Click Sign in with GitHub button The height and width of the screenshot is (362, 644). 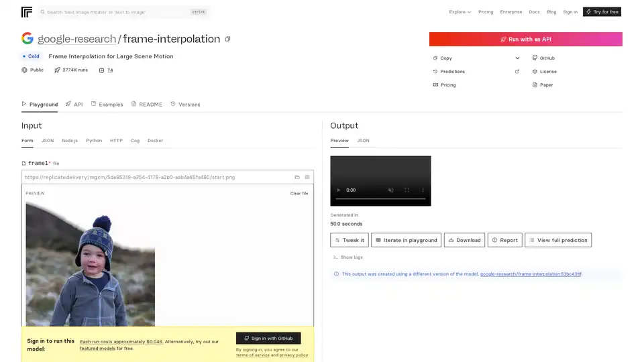(268, 339)
